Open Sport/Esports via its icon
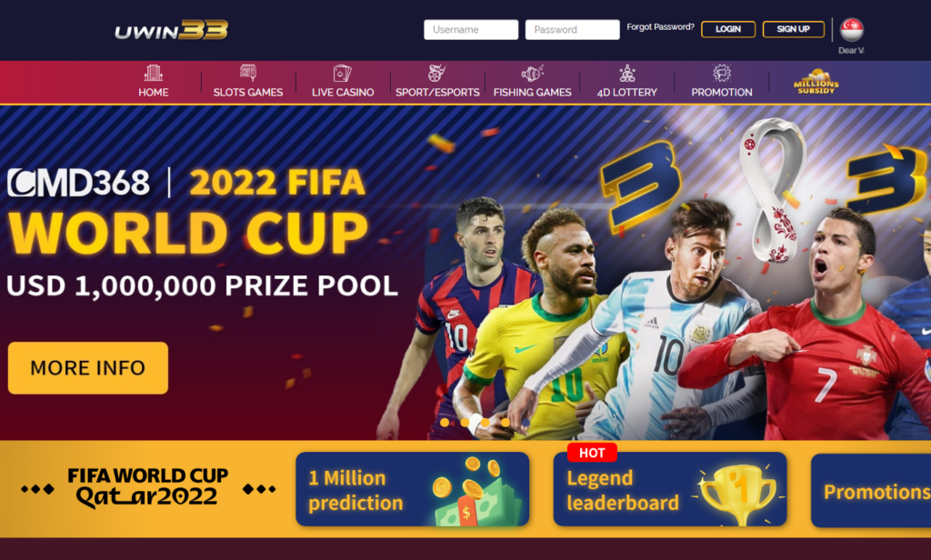The height and width of the screenshot is (560, 931). [x=437, y=73]
